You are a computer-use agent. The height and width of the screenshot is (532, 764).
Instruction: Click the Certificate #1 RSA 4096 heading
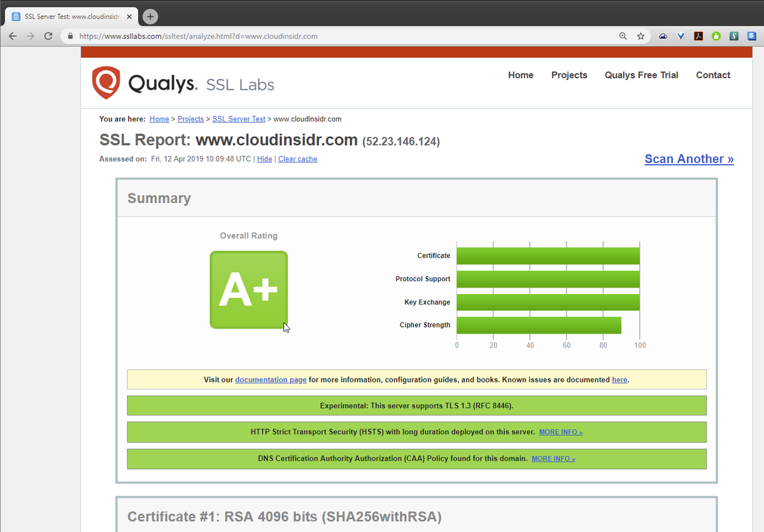point(285,517)
